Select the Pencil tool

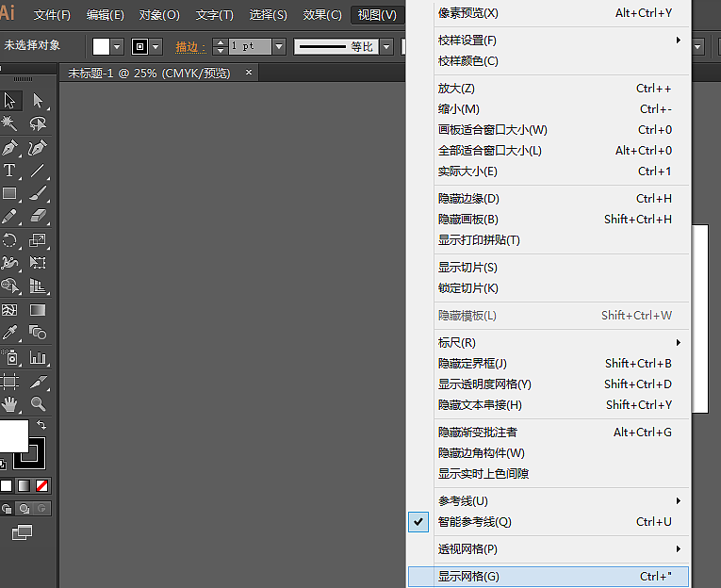click(x=9, y=216)
